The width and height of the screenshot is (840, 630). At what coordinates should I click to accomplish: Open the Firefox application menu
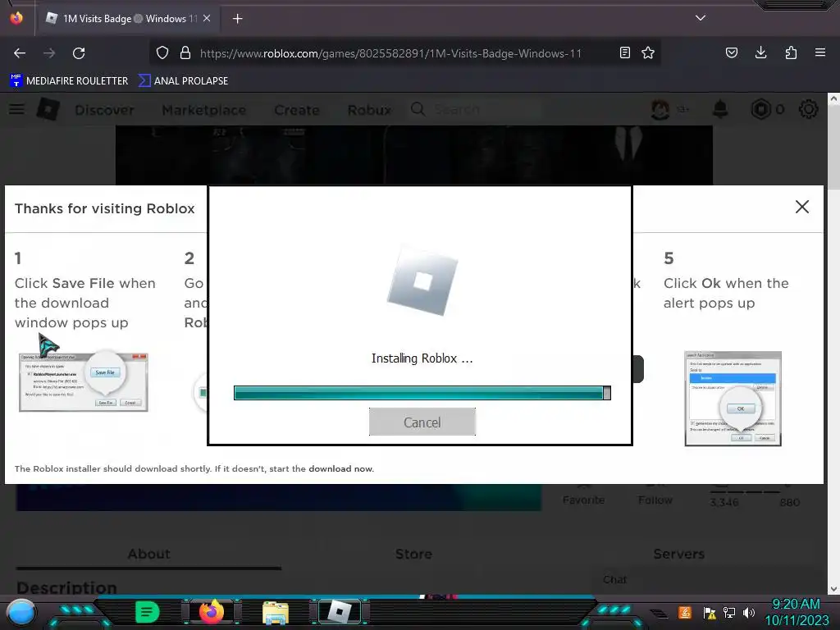820,52
